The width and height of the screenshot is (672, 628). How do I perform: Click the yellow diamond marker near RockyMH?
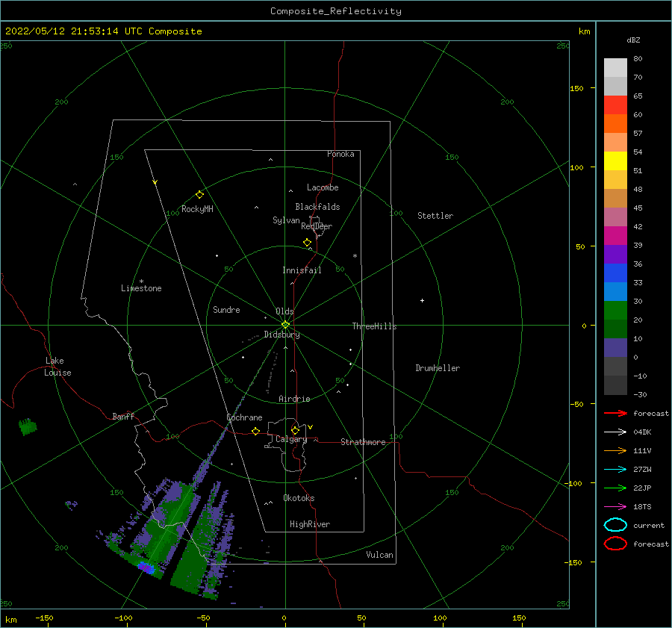click(x=199, y=195)
